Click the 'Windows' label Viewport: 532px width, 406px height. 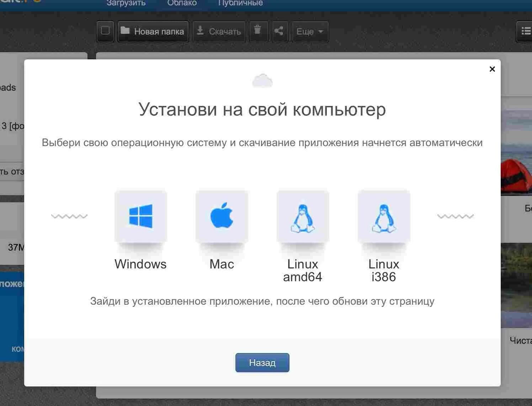point(140,264)
